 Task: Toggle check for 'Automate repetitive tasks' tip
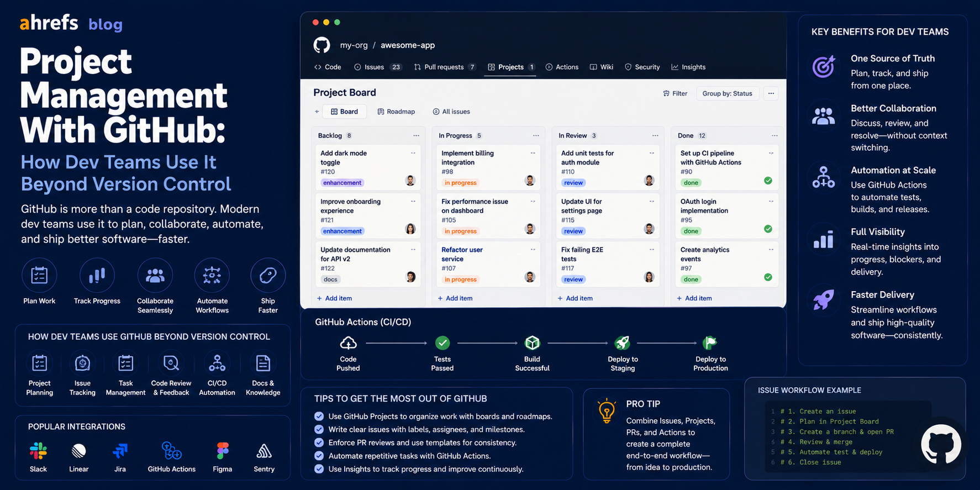pos(319,456)
